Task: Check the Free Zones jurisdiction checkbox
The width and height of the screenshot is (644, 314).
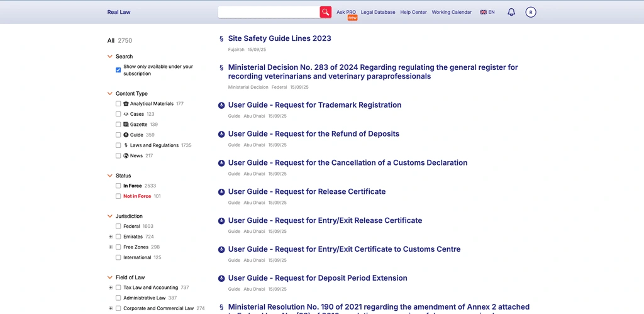Action: [x=118, y=247]
